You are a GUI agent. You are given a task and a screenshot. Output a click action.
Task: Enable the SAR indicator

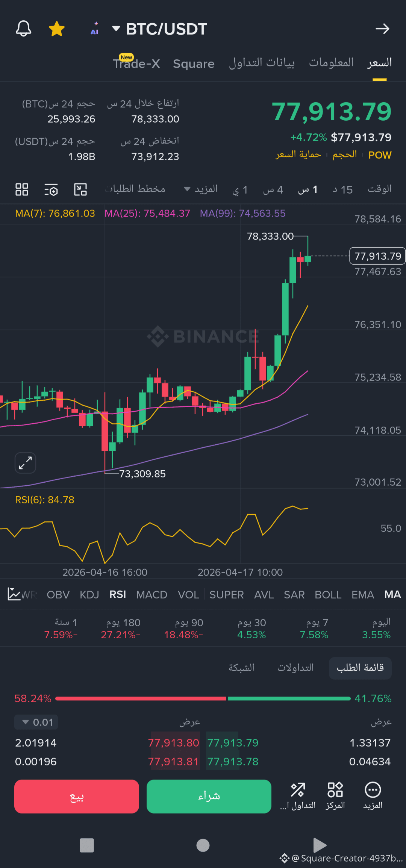[294, 595]
